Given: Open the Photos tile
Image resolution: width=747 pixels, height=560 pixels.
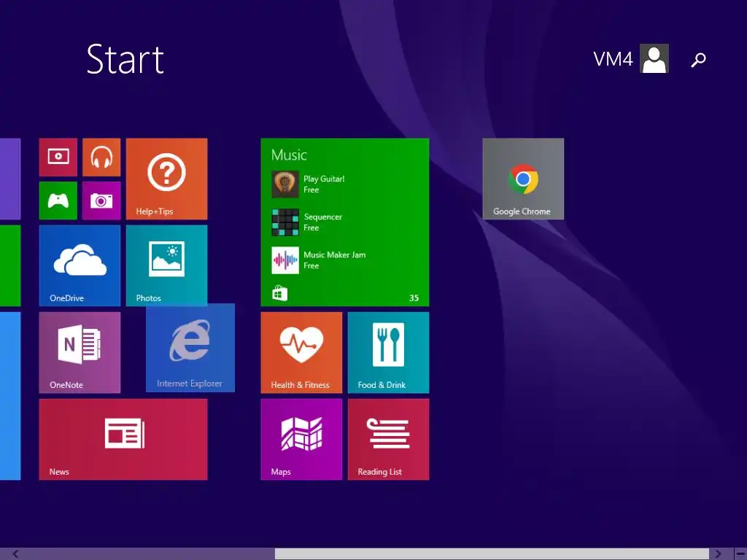Looking at the screenshot, I should point(167,265).
